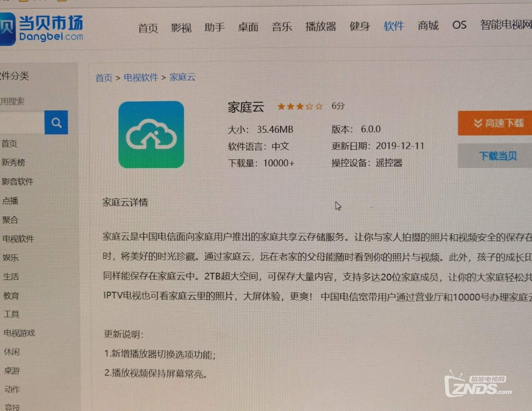Select 点播 in the sidebar
532x411 pixels.
pos(10,201)
